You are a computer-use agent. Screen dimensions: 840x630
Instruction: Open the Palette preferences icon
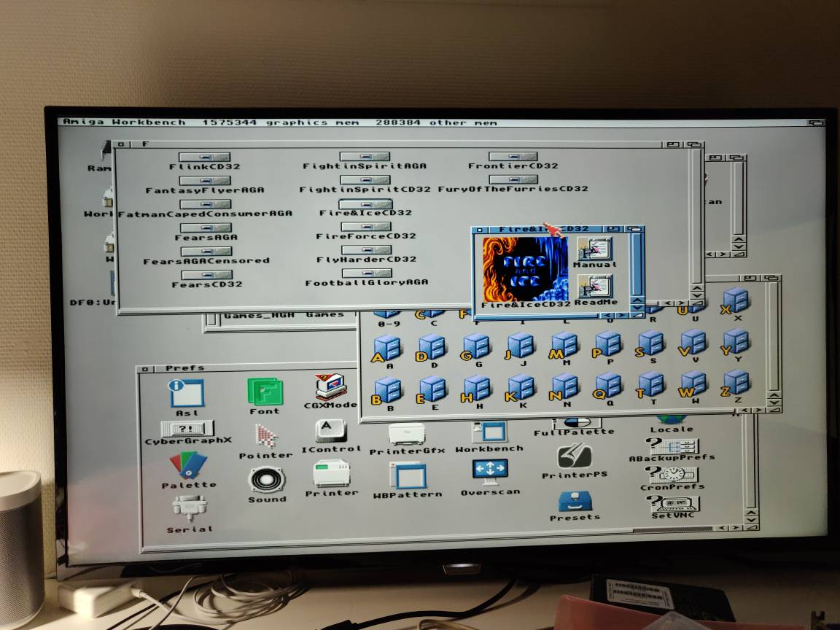point(189,465)
